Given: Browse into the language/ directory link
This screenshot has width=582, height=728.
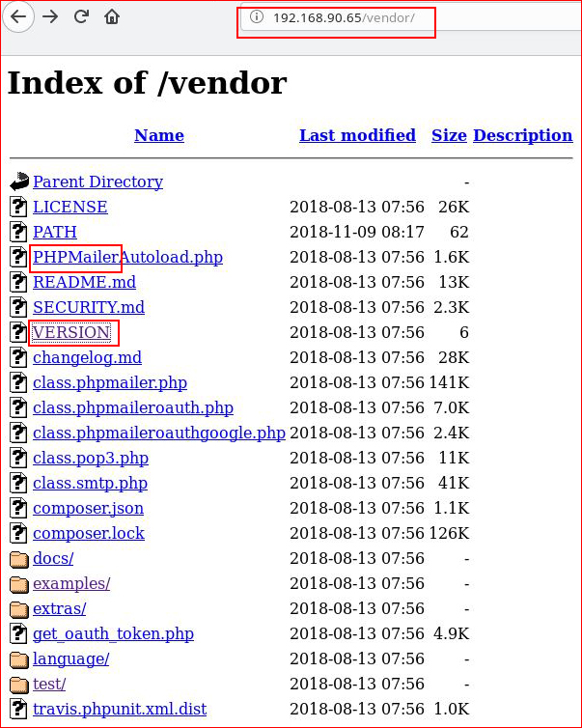Looking at the screenshot, I should tap(71, 658).
